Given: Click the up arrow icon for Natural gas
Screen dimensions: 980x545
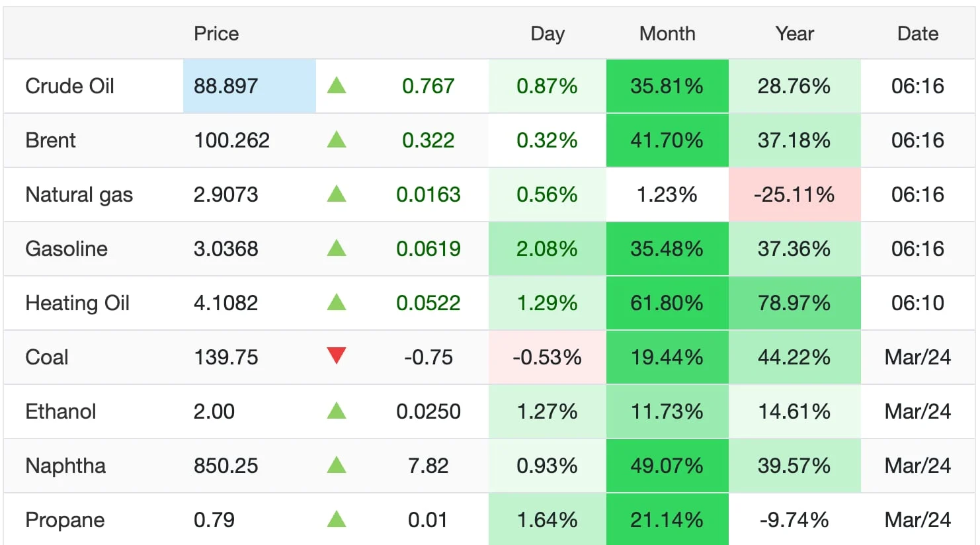Looking at the screenshot, I should [337, 194].
